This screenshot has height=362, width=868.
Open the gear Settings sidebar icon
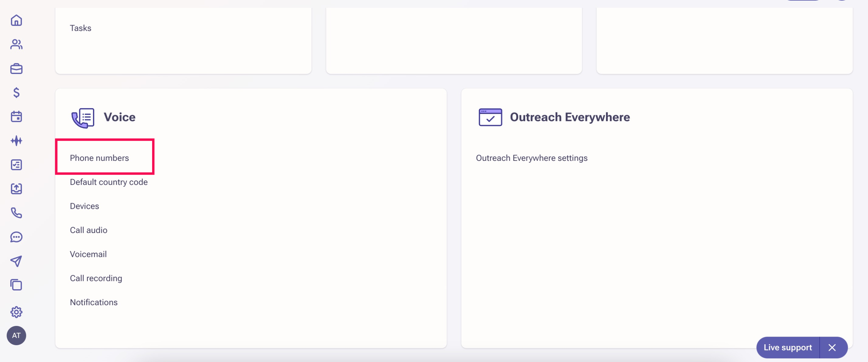tap(16, 312)
